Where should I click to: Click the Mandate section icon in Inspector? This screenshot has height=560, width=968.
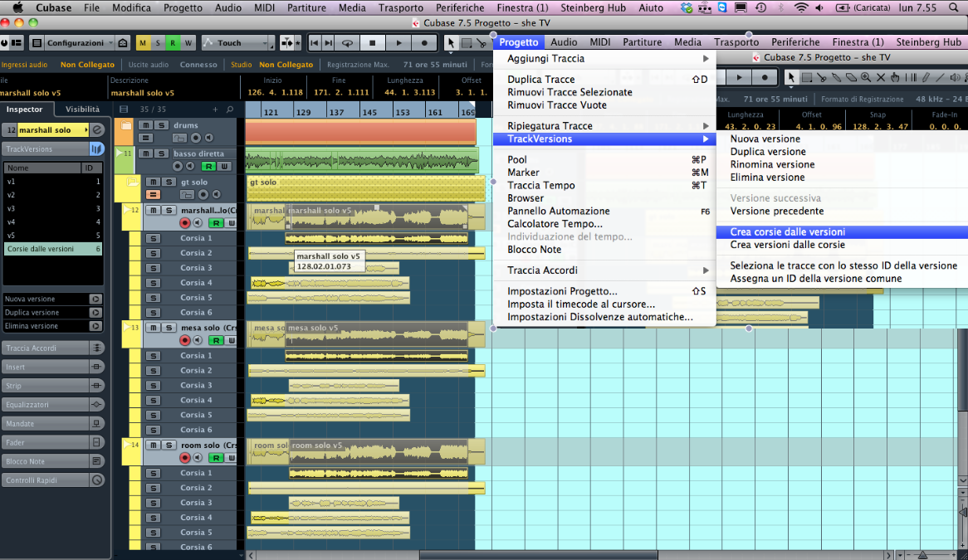96,424
